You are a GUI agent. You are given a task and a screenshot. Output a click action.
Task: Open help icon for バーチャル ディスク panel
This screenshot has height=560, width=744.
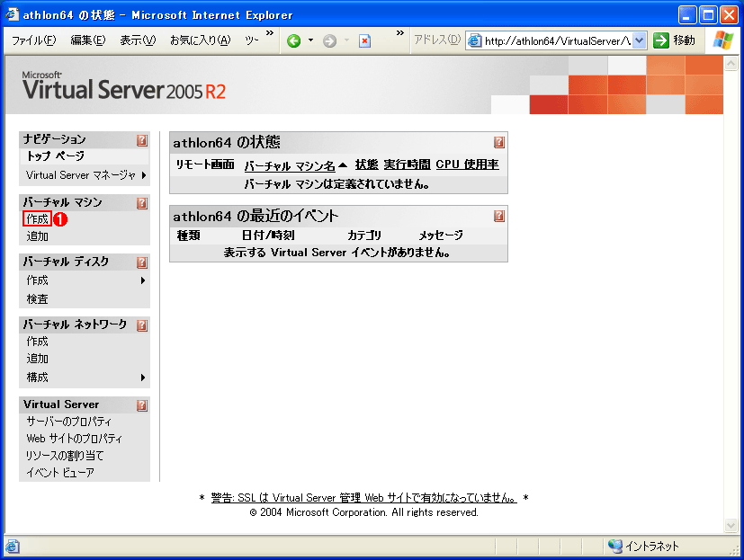[x=142, y=262]
